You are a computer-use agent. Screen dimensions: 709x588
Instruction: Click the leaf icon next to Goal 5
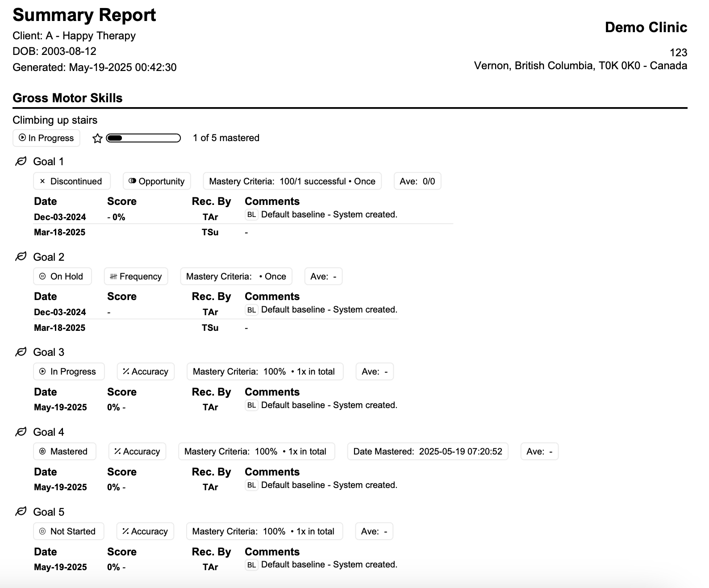pos(21,512)
